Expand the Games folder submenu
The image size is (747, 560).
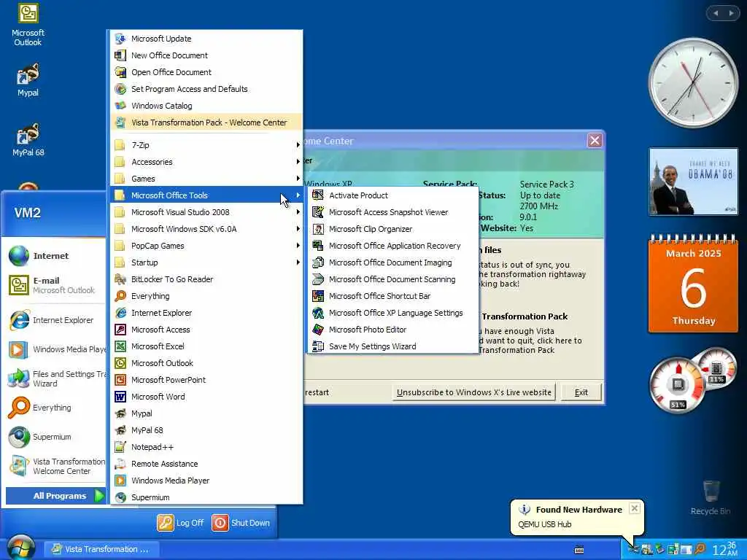pos(206,179)
